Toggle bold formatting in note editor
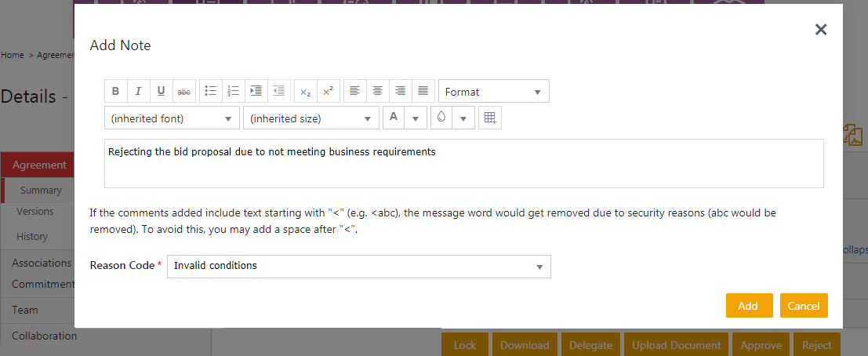868x356 pixels. coord(115,91)
